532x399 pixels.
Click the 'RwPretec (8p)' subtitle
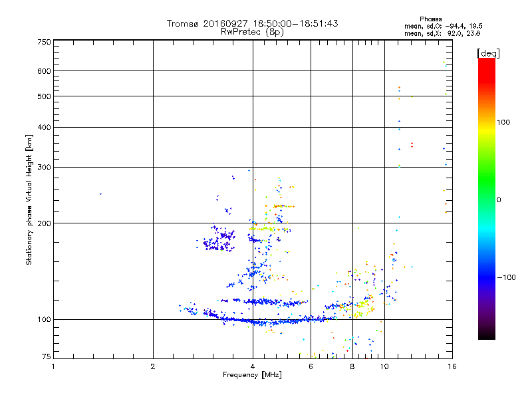pyautogui.click(x=252, y=32)
